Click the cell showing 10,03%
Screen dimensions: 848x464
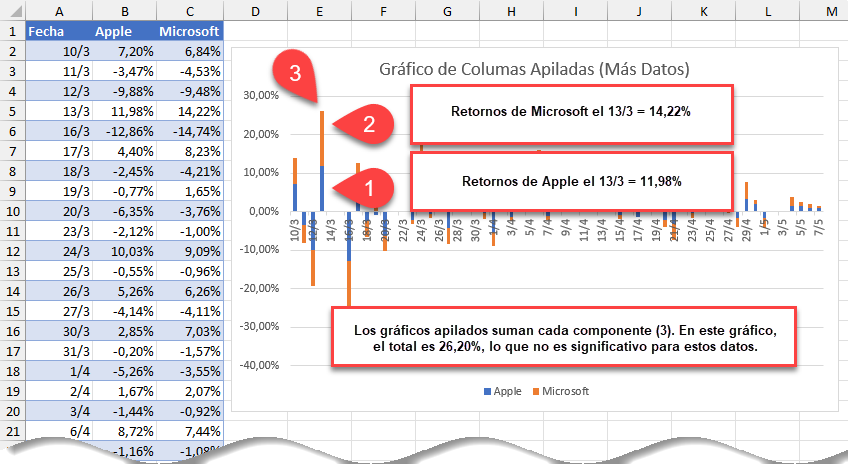tap(124, 251)
